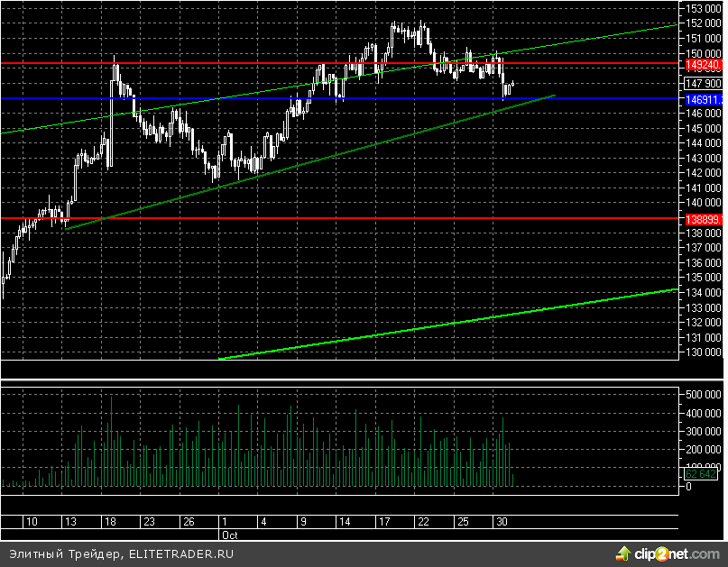Click the 153 000 price axis label

[x=702, y=8]
